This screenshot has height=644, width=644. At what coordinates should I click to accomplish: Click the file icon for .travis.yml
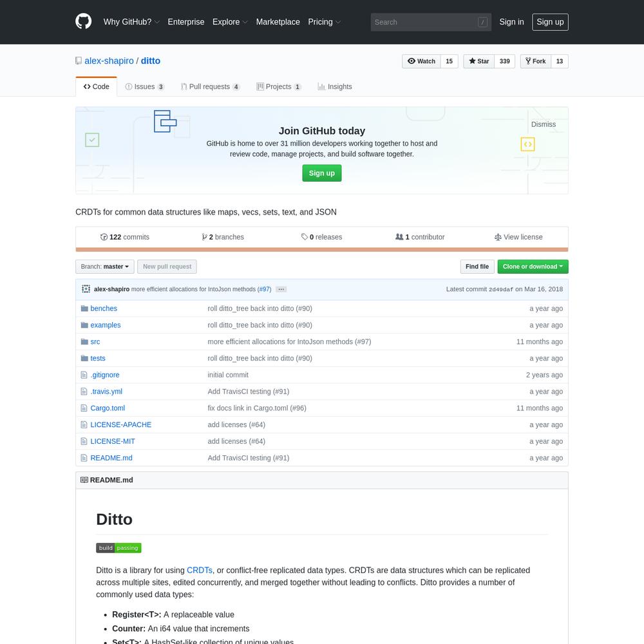click(x=84, y=392)
